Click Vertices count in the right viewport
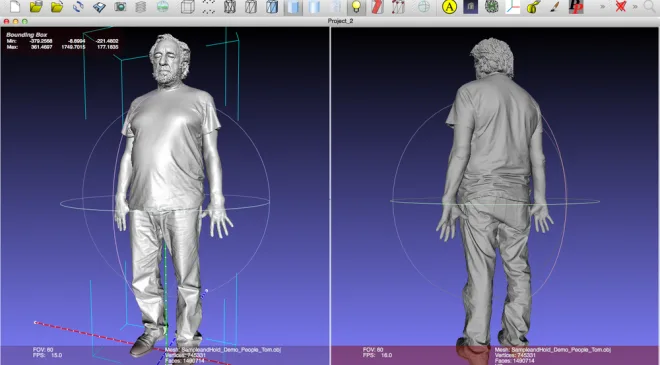Screen dimensions: 660x365 [x=515, y=355]
